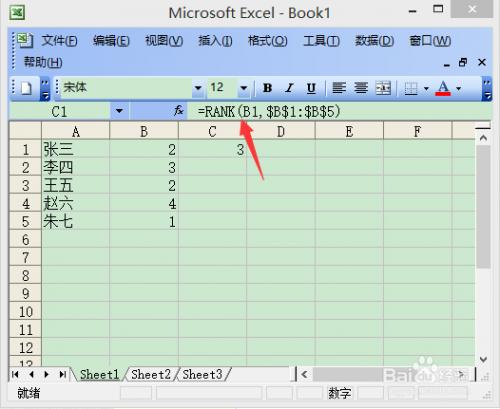This screenshot has width=500, height=409.
Task: Switch to the Sheet2 tab
Action: point(151,374)
